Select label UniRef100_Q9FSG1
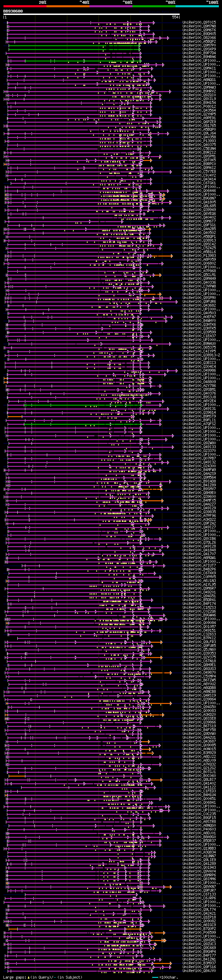 coord(199,225)
